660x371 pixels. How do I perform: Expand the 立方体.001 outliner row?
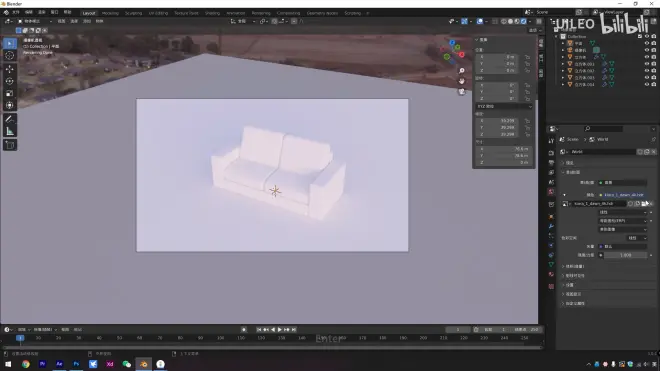[x=563, y=64]
